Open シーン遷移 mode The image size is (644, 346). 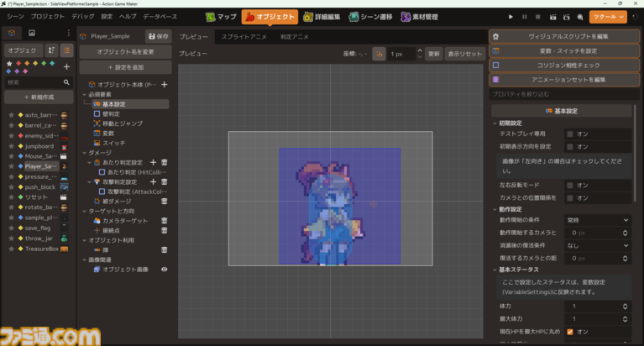tap(370, 17)
